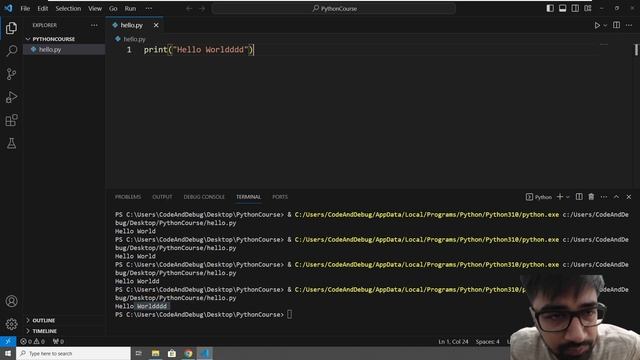Create a new terminal with plus icon
The width and height of the screenshot is (640, 360).
(560, 197)
